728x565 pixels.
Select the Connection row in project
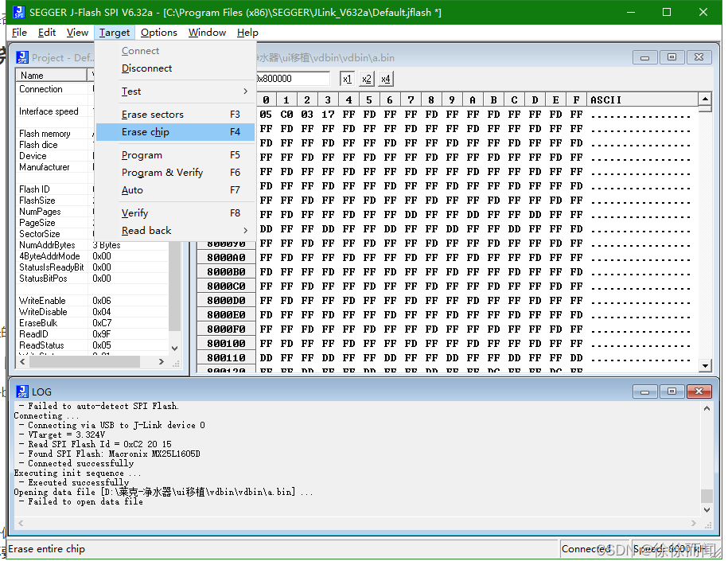click(55, 88)
